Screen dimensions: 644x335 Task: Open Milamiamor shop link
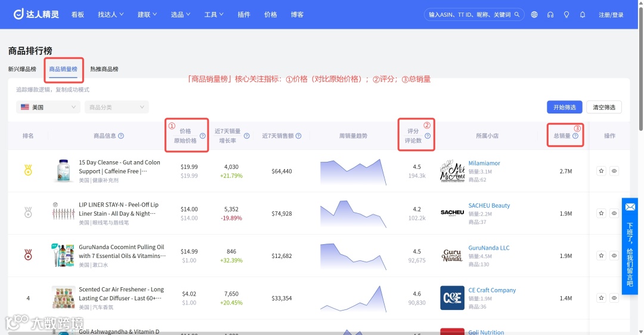(x=484, y=163)
